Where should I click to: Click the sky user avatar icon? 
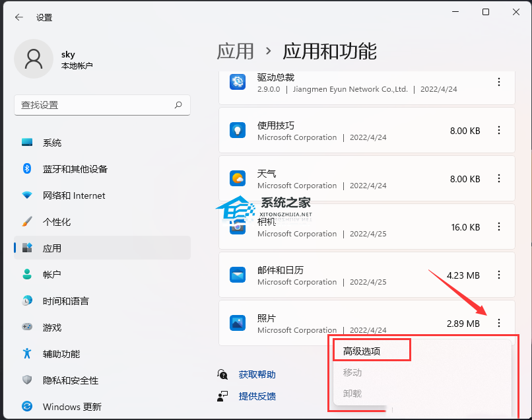[34, 59]
